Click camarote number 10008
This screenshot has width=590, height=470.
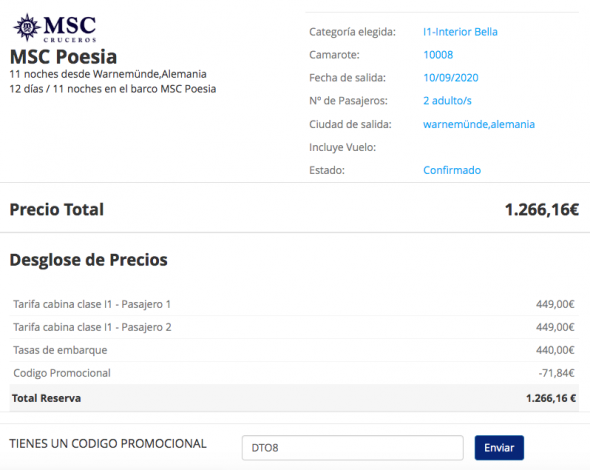438,55
